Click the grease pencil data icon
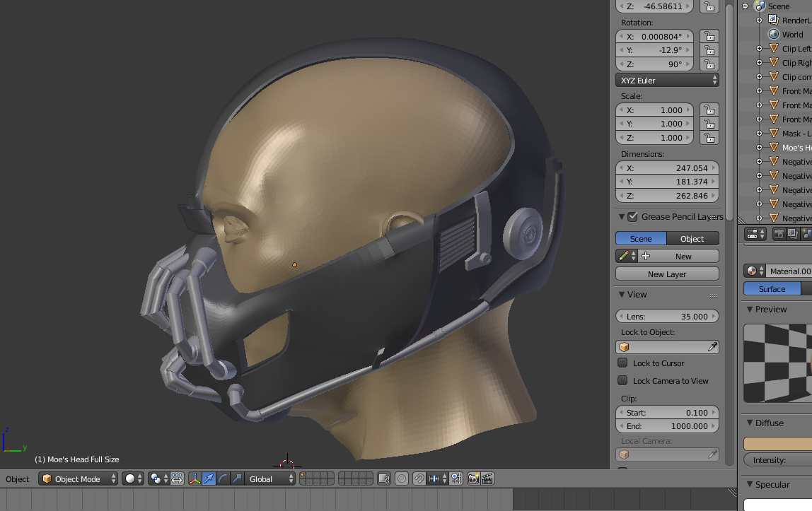 point(627,256)
